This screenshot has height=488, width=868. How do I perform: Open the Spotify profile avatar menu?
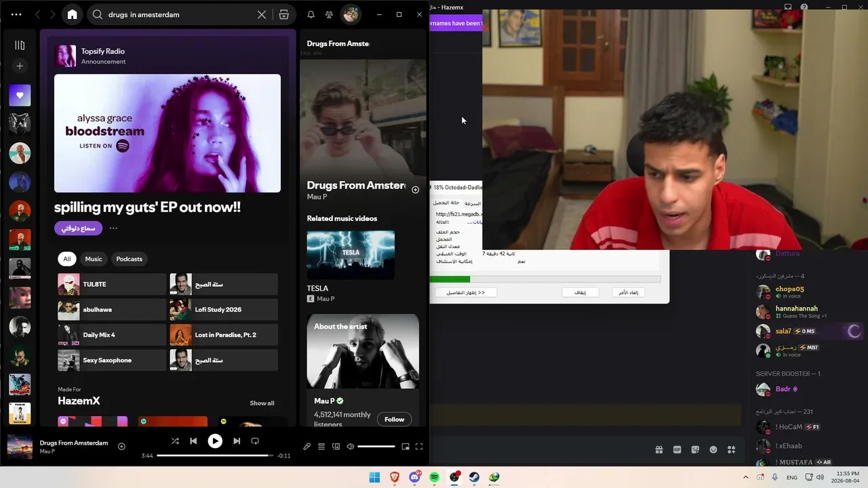click(351, 14)
